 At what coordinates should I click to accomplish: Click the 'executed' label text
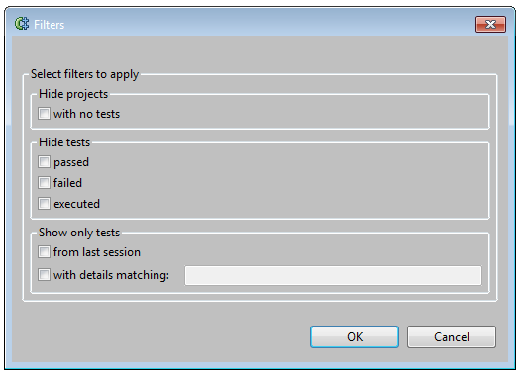click(76, 204)
